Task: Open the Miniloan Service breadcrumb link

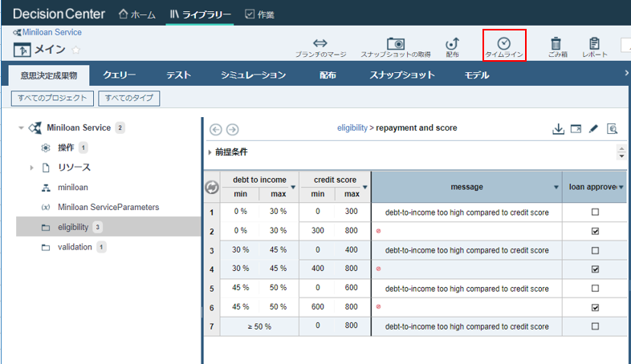Action: click(x=52, y=32)
